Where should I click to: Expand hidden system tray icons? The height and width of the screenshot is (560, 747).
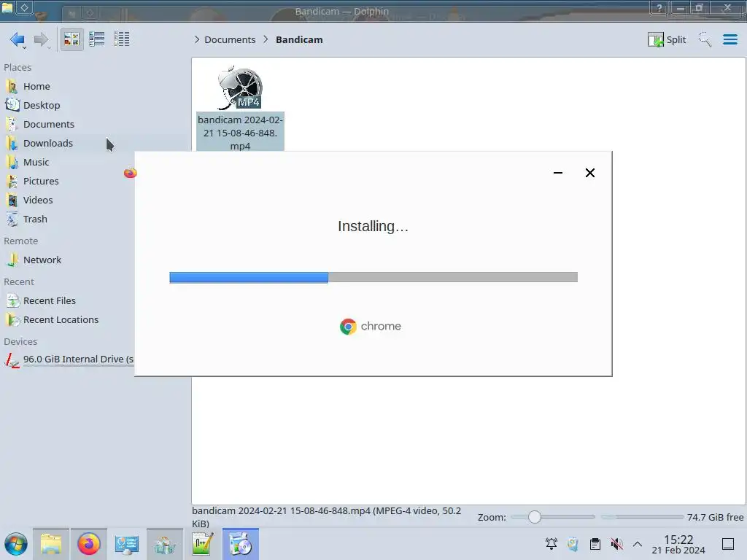(638, 544)
